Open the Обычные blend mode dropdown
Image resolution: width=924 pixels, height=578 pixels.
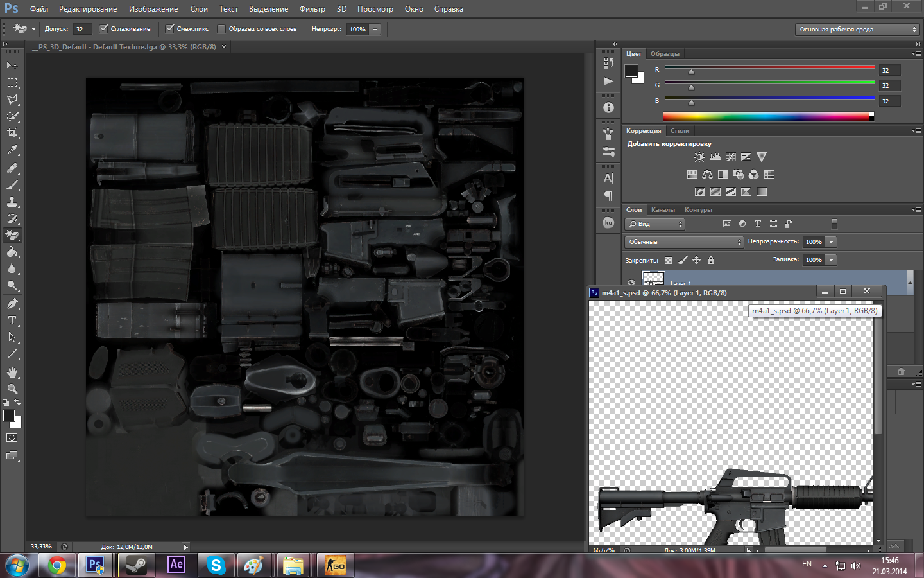[684, 242]
